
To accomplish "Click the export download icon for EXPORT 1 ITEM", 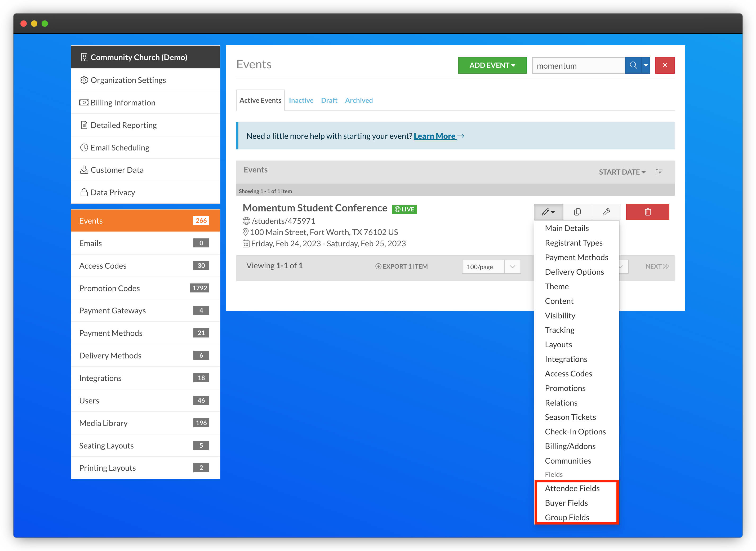I will tap(378, 266).
